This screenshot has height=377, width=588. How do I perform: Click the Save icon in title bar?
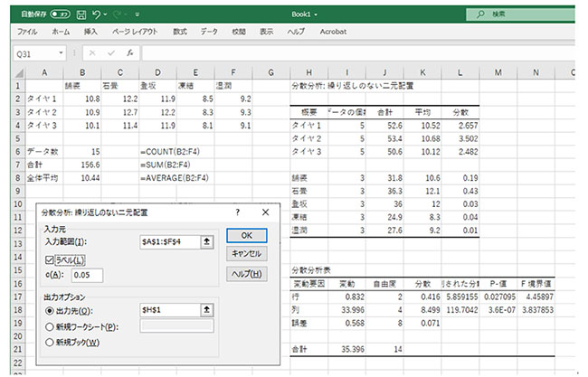[x=81, y=14]
